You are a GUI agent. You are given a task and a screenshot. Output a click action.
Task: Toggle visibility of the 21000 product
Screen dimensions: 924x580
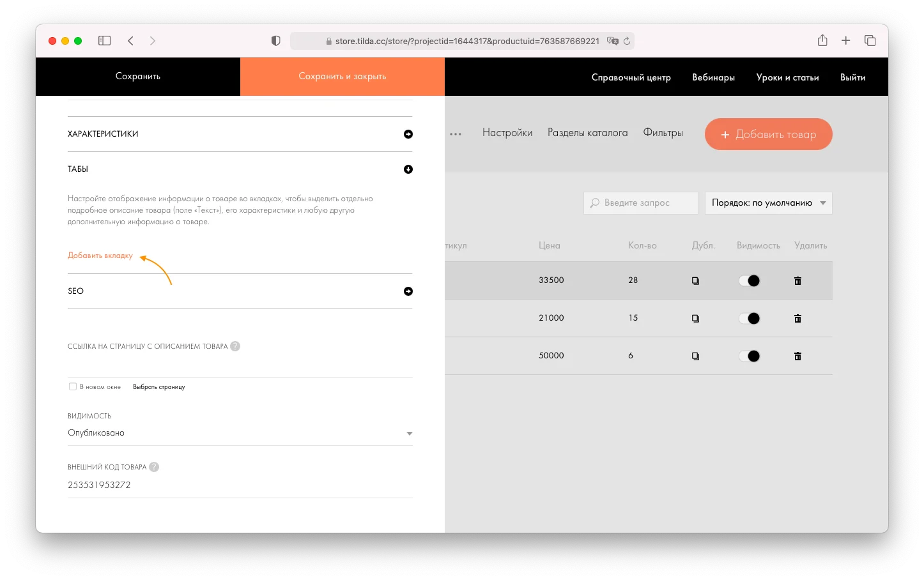pos(750,318)
